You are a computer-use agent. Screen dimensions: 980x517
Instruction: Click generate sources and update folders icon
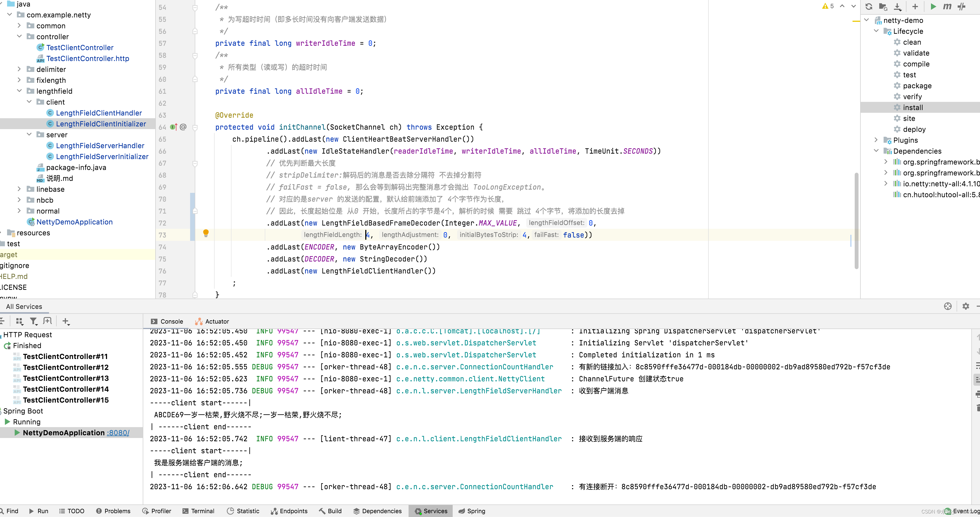tap(883, 7)
